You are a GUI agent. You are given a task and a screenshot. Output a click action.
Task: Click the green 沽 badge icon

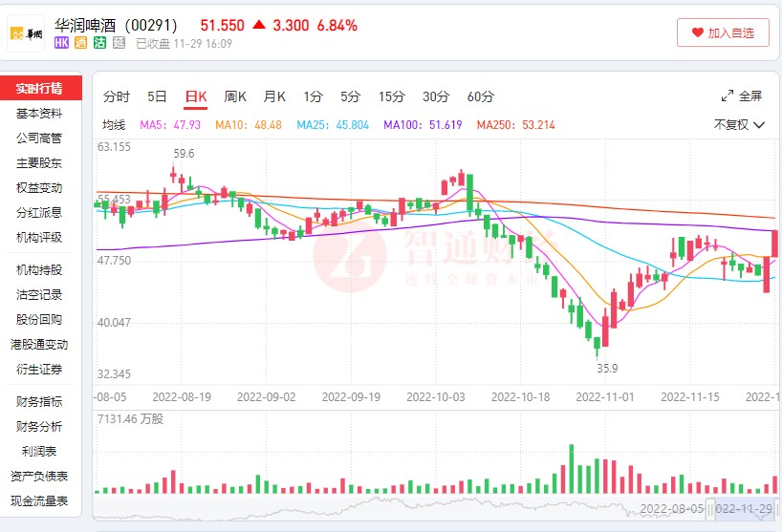coord(100,43)
